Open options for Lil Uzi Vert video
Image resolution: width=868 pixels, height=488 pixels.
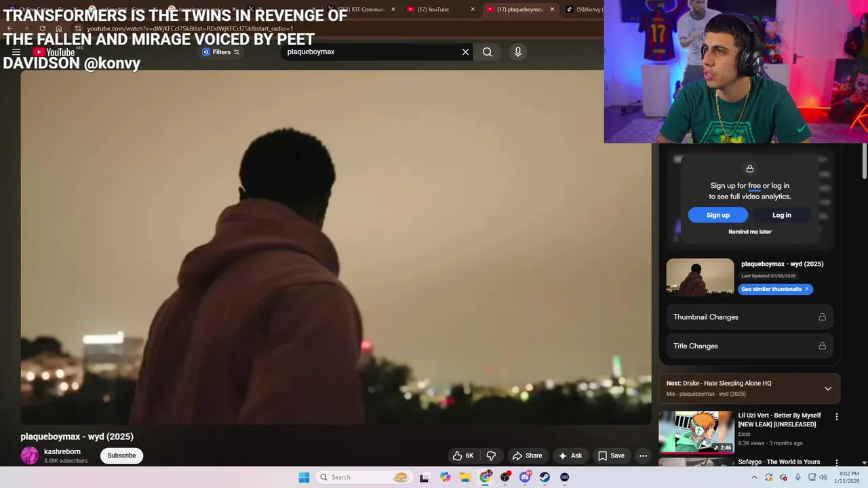tap(836, 417)
